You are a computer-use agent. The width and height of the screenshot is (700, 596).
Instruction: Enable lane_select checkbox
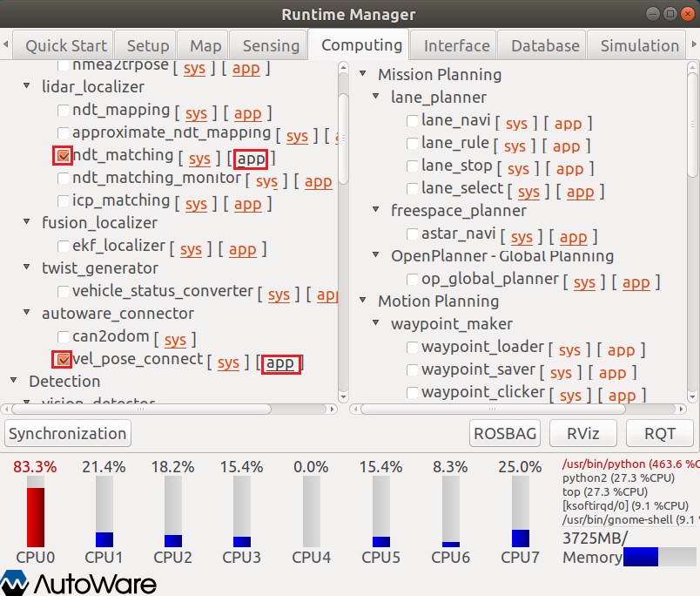[x=413, y=188]
